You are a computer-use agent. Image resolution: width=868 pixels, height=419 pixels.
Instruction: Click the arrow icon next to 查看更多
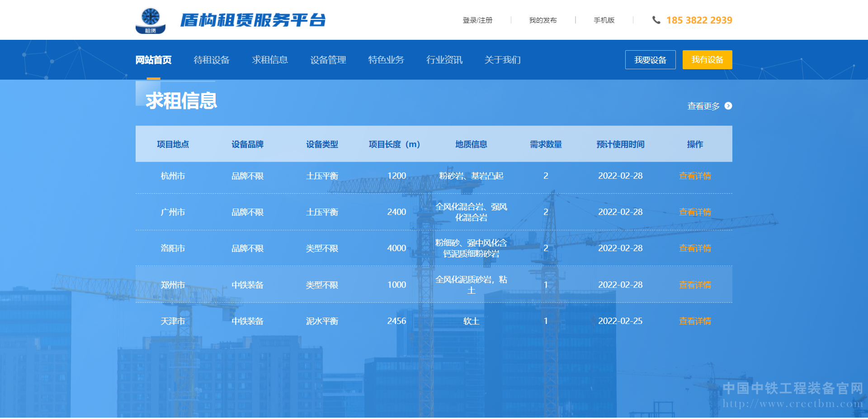pyautogui.click(x=728, y=106)
